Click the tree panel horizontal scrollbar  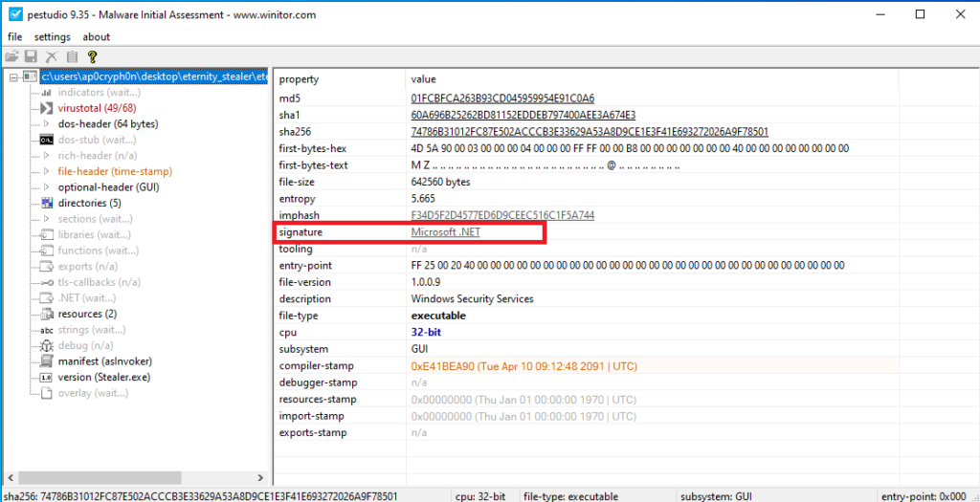click(134, 476)
